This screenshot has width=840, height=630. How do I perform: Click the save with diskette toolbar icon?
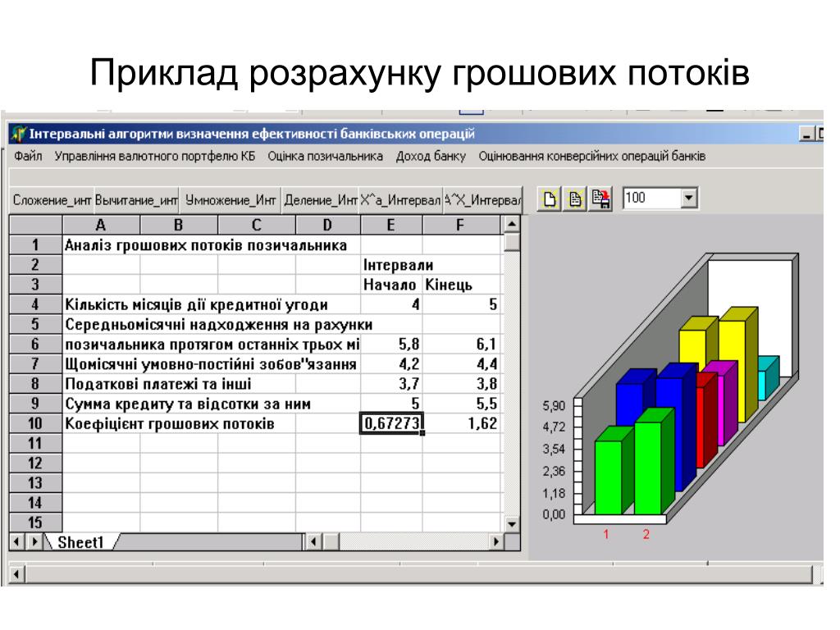point(600,199)
